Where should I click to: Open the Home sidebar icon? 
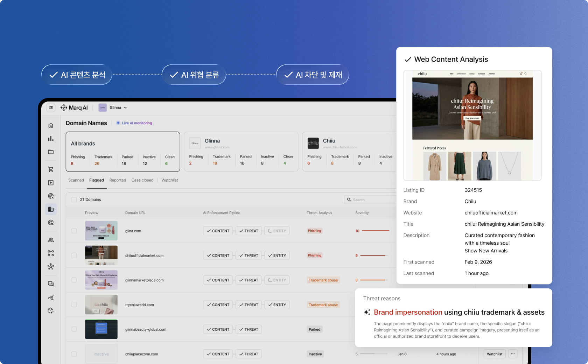(x=51, y=125)
